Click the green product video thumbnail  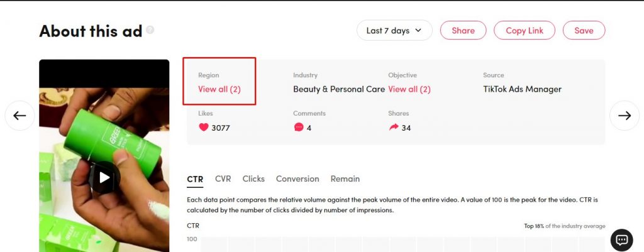pos(104,156)
